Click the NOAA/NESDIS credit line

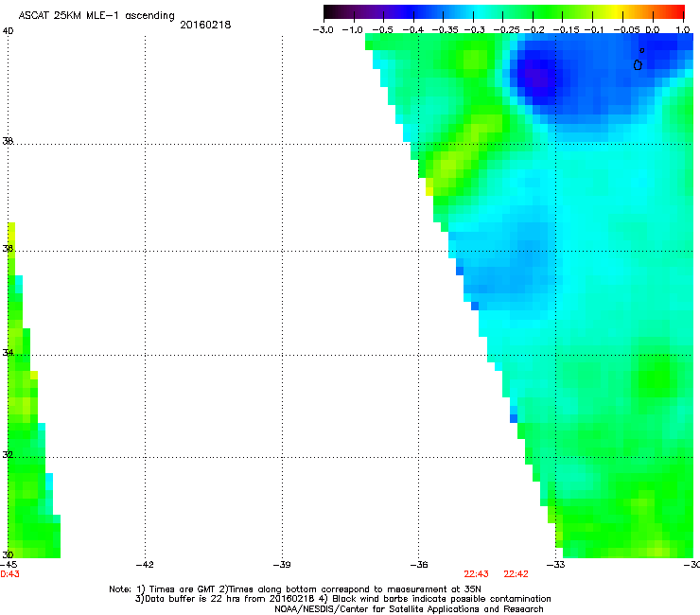click(409, 609)
